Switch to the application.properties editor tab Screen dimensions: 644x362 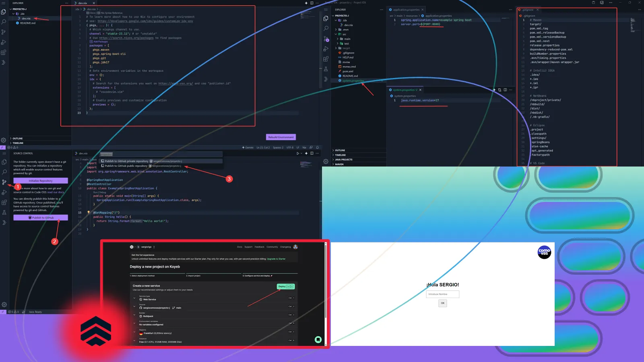(406, 10)
